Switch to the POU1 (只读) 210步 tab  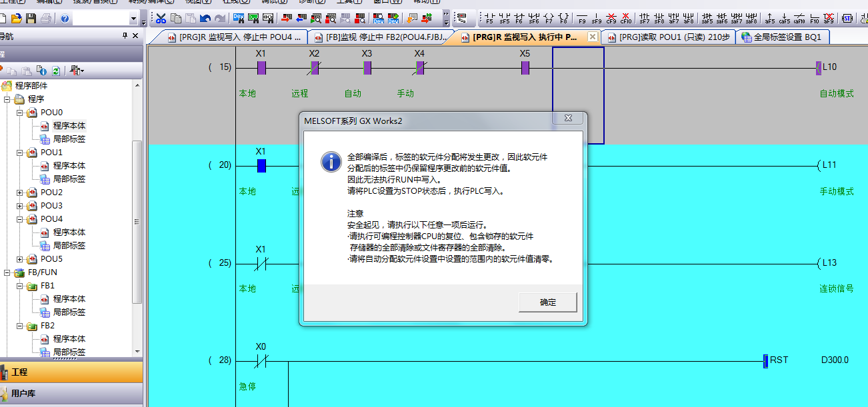668,37
